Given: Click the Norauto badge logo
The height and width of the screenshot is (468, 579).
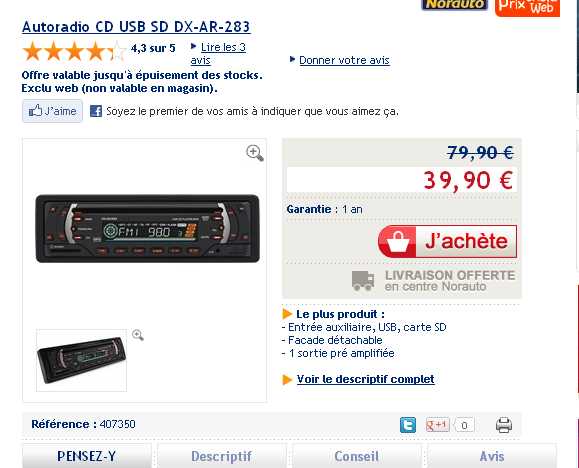Looking at the screenshot, I should click(454, 4).
